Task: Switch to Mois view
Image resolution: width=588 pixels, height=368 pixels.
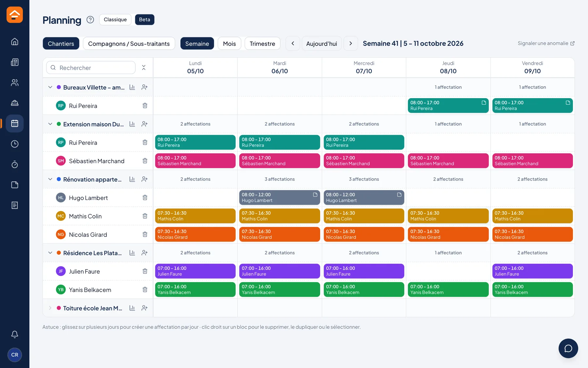Action: click(x=229, y=44)
